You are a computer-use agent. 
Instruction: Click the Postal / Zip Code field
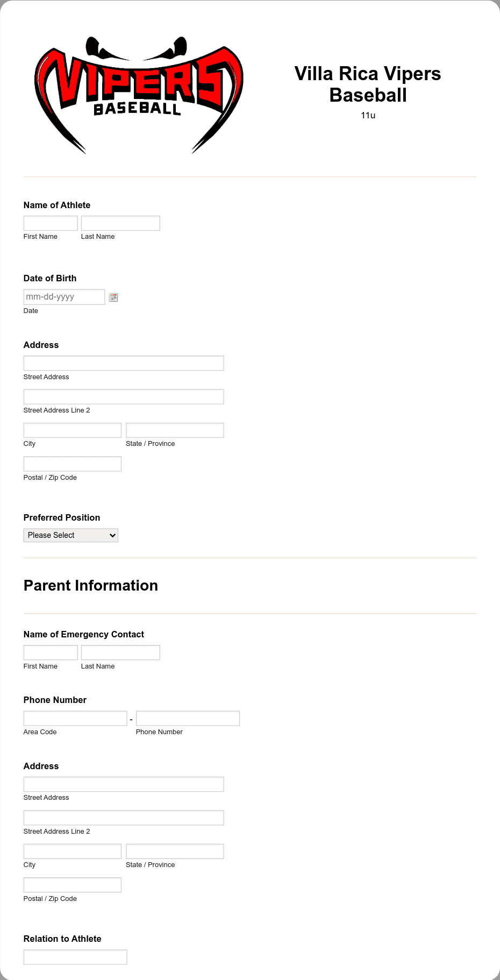72,463
